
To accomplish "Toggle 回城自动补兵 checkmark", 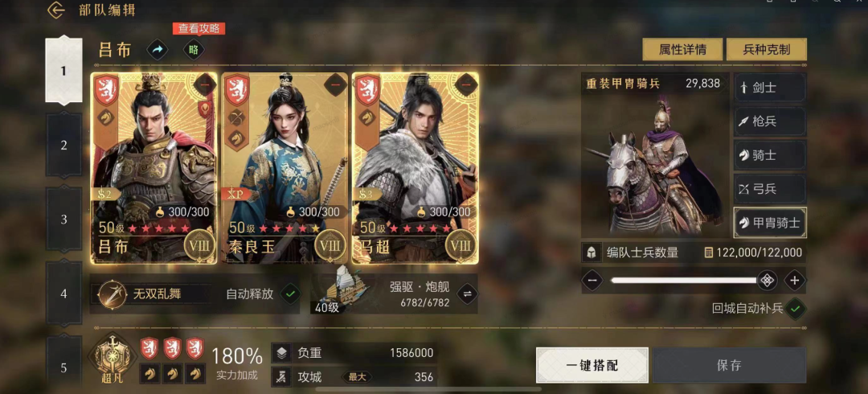I will click(x=796, y=309).
